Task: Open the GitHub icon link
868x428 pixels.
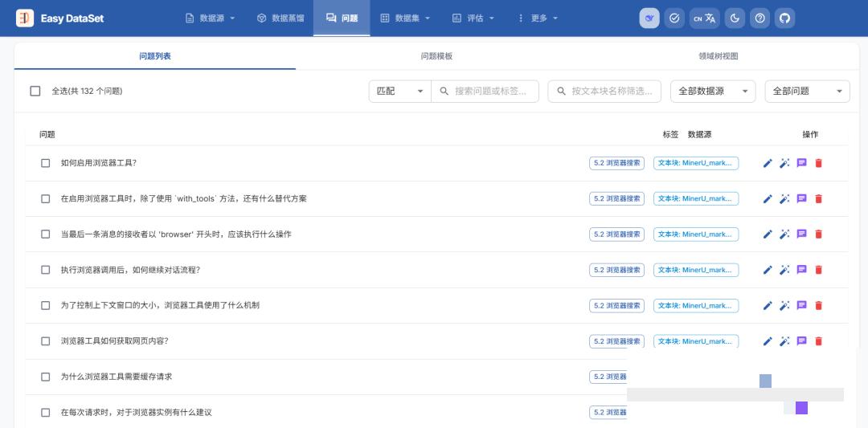Action: 785,18
